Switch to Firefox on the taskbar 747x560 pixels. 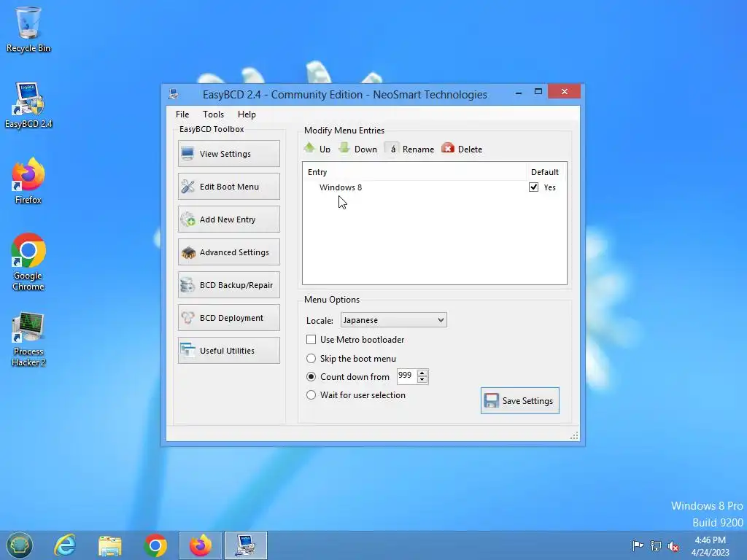point(200,545)
